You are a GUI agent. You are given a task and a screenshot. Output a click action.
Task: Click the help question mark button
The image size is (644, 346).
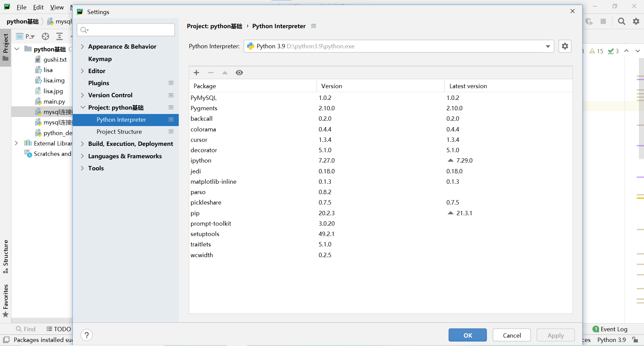(87, 335)
